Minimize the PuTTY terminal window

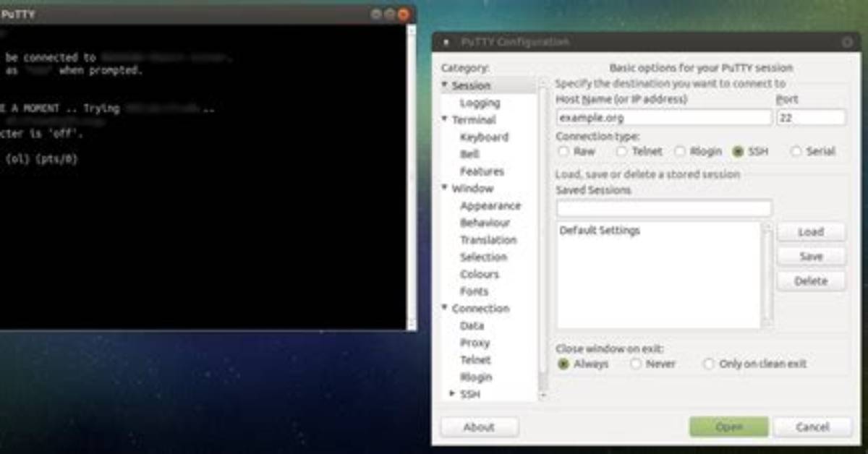[376, 14]
